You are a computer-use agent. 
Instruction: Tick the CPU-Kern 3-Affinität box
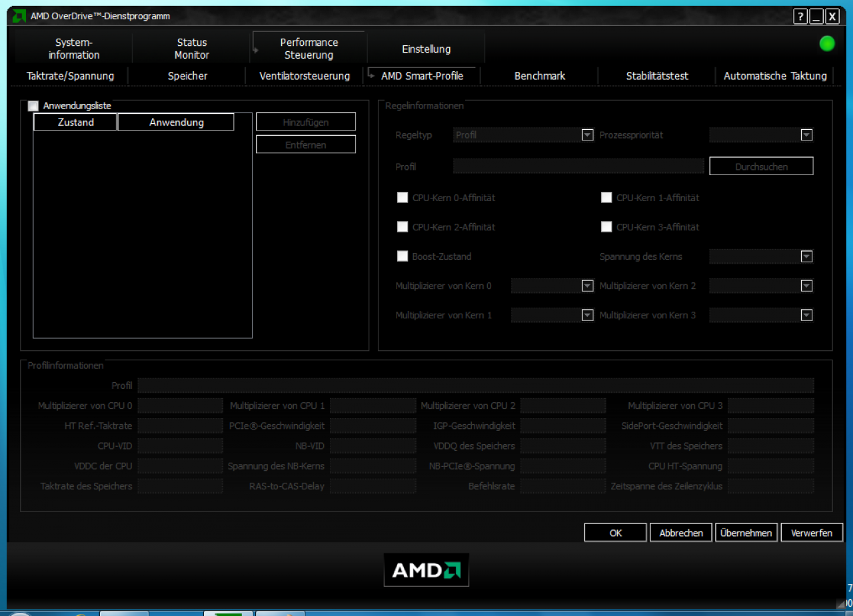click(606, 227)
